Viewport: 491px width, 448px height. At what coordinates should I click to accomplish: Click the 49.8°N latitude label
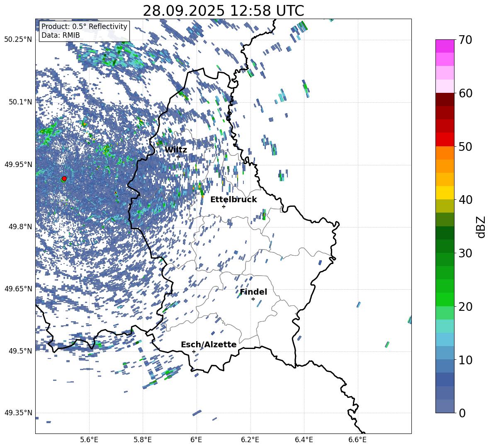point(20,227)
